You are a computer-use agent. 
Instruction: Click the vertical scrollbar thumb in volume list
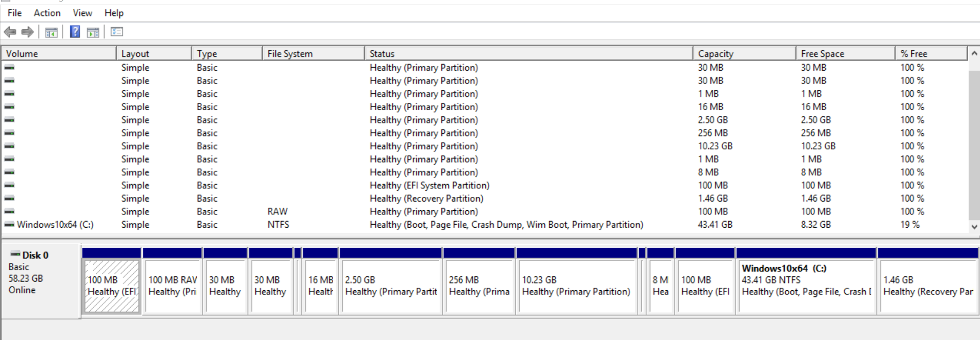tap(974, 145)
